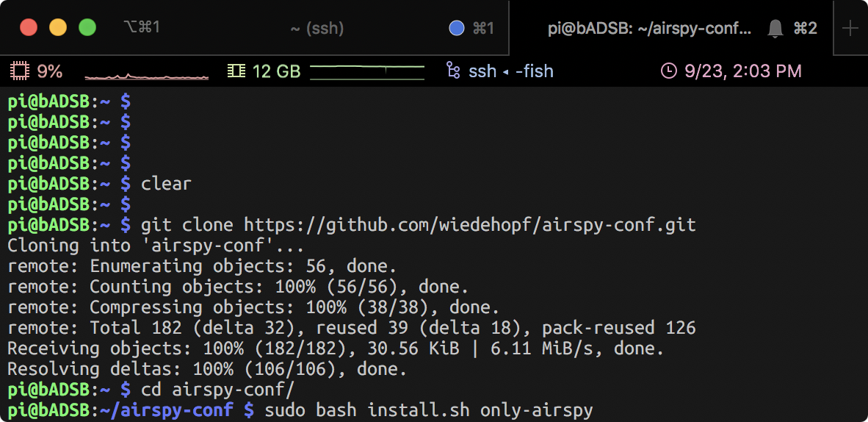Click the '9/23, 2:03 PM' timestamp

click(743, 71)
